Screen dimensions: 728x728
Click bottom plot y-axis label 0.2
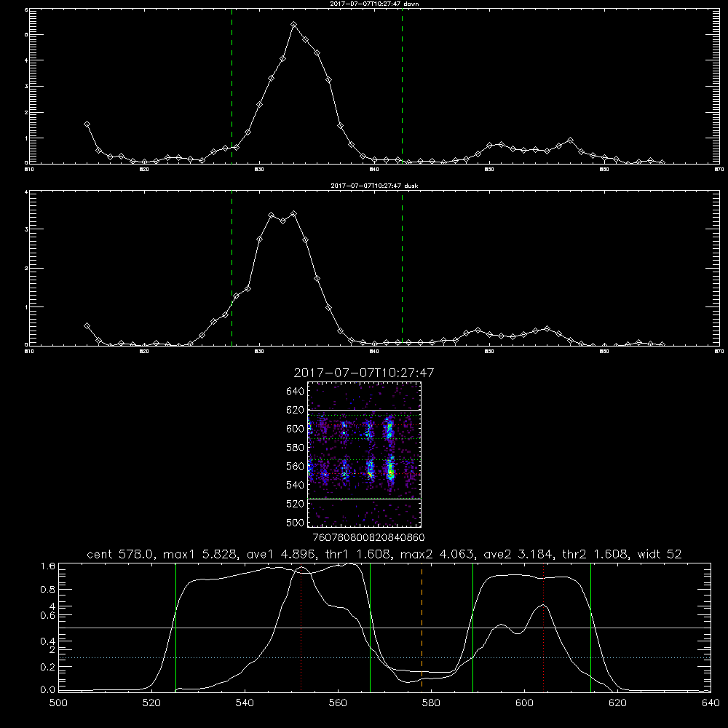48,667
